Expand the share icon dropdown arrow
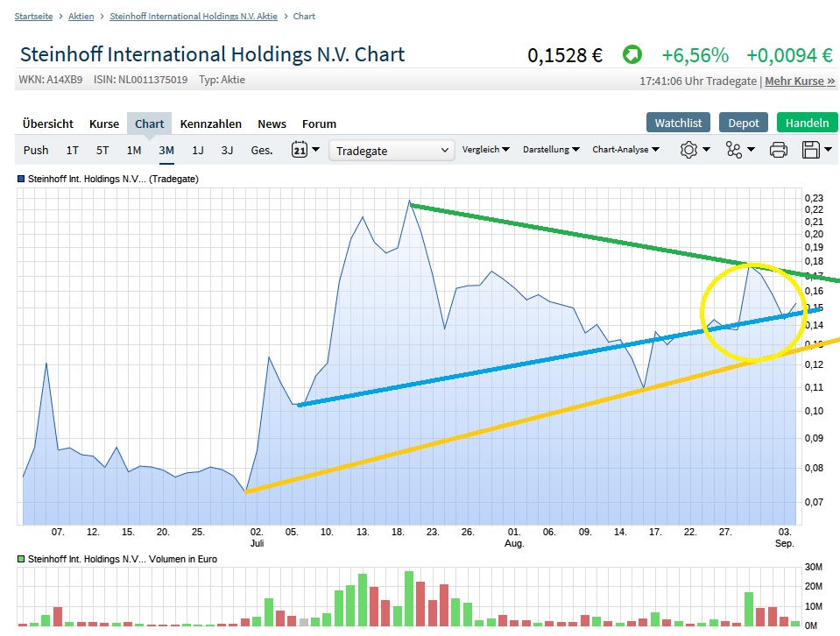The image size is (840, 636). 751,150
